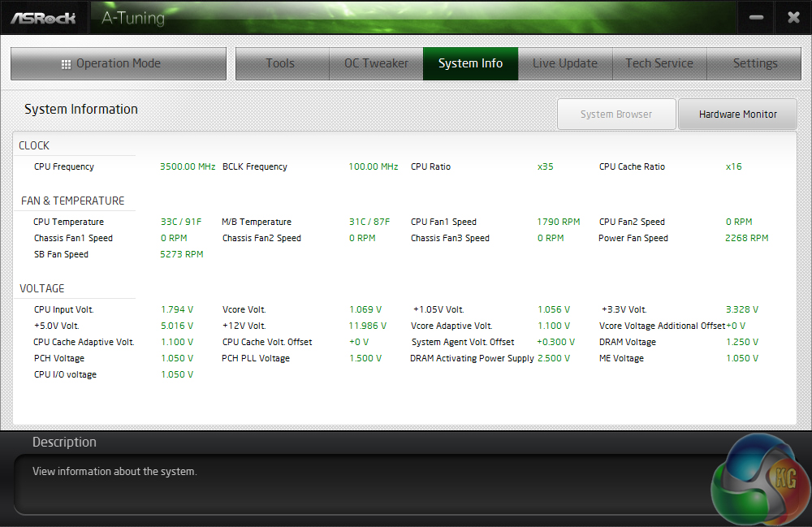The width and height of the screenshot is (812, 527).
Task: Open the Tech Service tab
Action: click(659, 63)
